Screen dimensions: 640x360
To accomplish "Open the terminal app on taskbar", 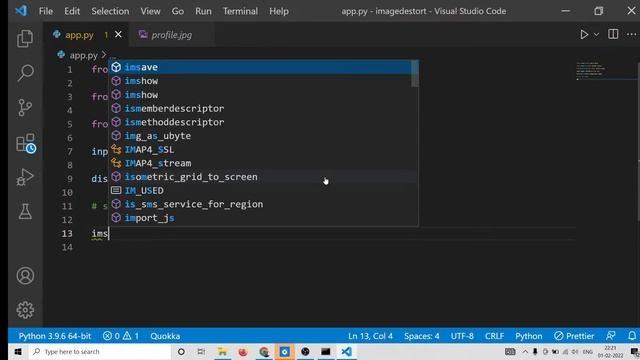I will pos(326,351).
